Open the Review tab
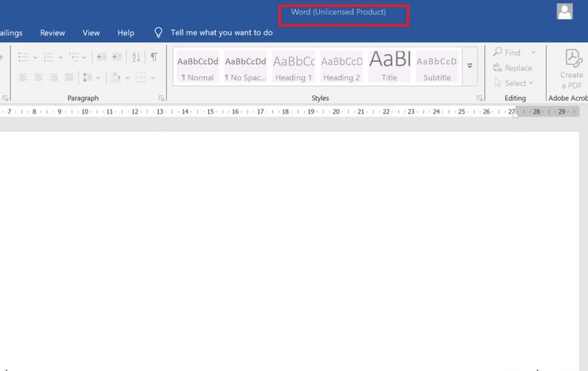This screenshot has width=588, height=371. [x=52, y=33]
